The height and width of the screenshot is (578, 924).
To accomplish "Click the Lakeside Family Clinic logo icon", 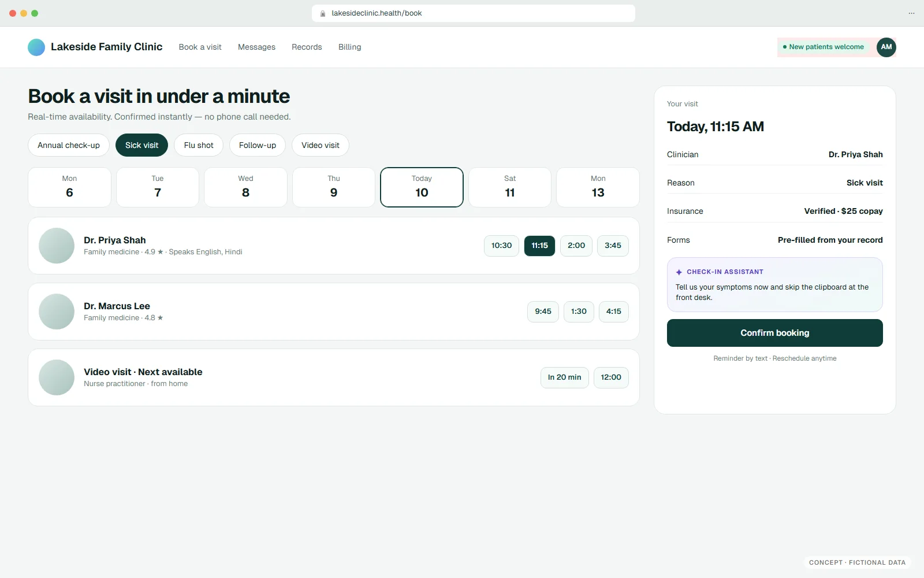I will click(36, 47).
